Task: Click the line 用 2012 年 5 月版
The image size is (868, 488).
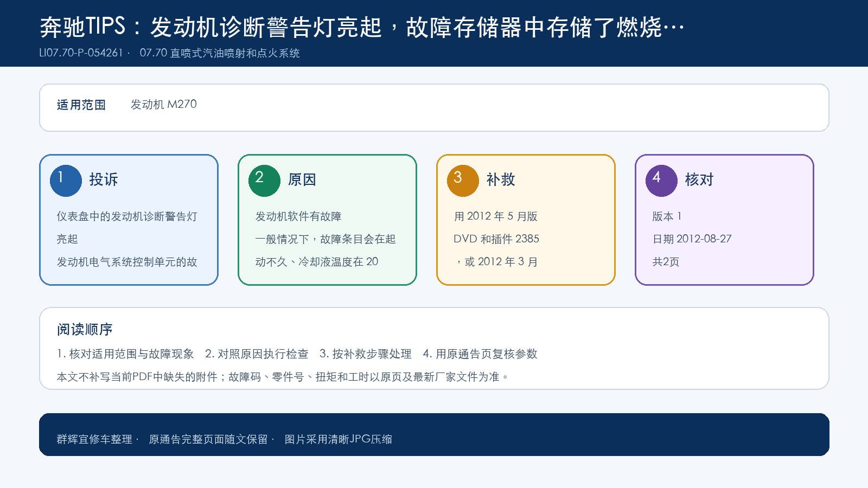Action: (495, 216)
